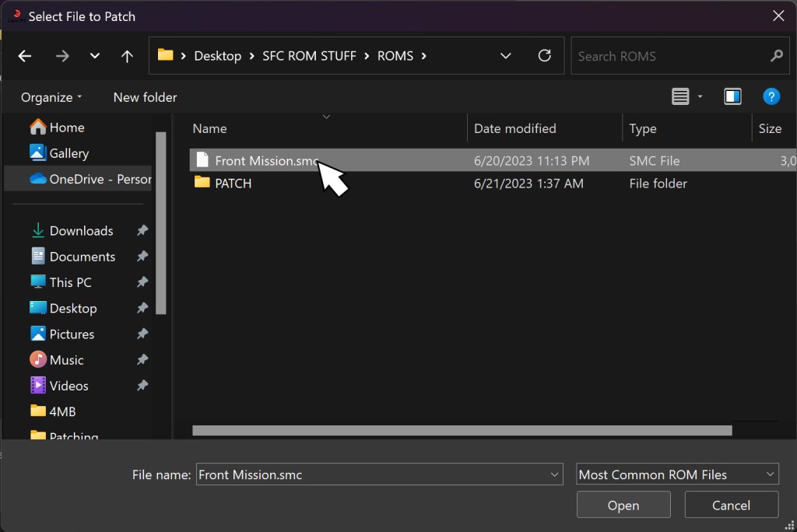Open the Organize menu
Image resolution: width=797 pixels, height=532 pixels.
click(51, 97)
